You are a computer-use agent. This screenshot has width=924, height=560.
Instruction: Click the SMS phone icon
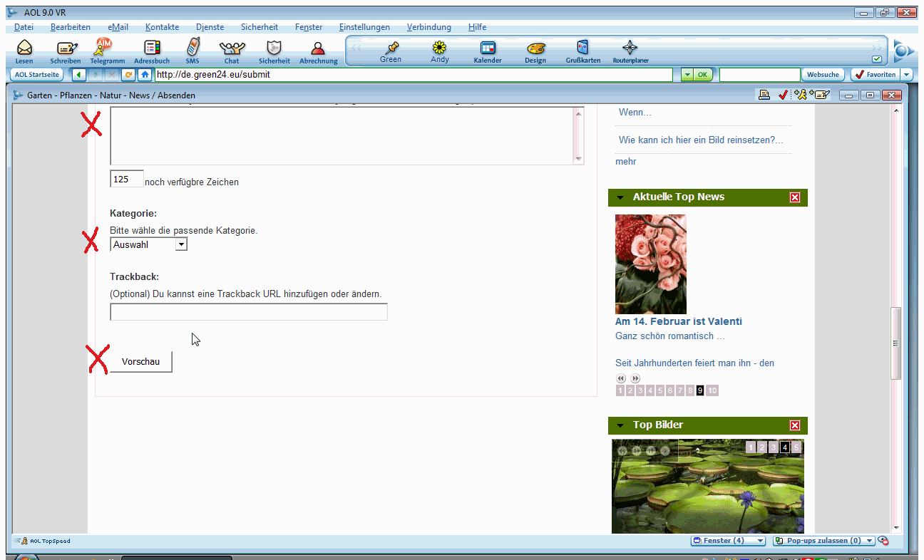192,48
